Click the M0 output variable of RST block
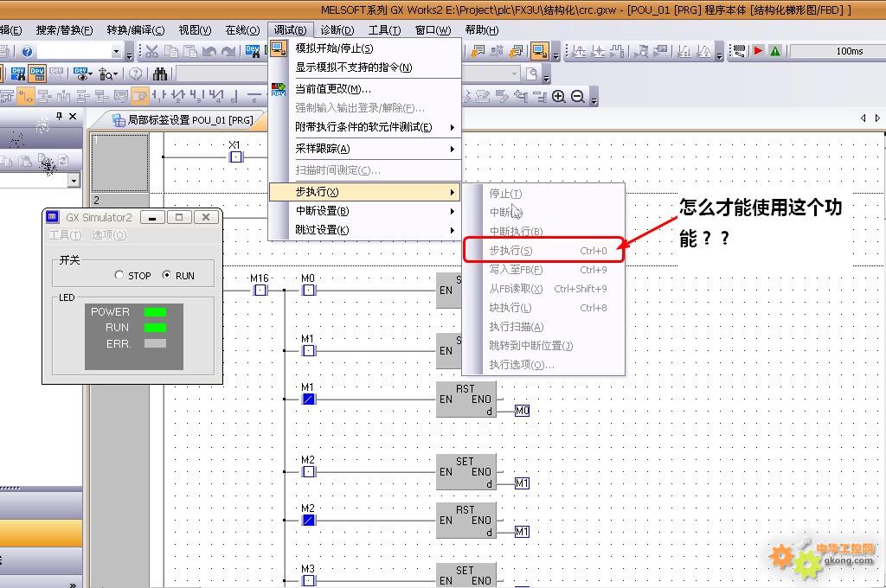 click(522, 411)
